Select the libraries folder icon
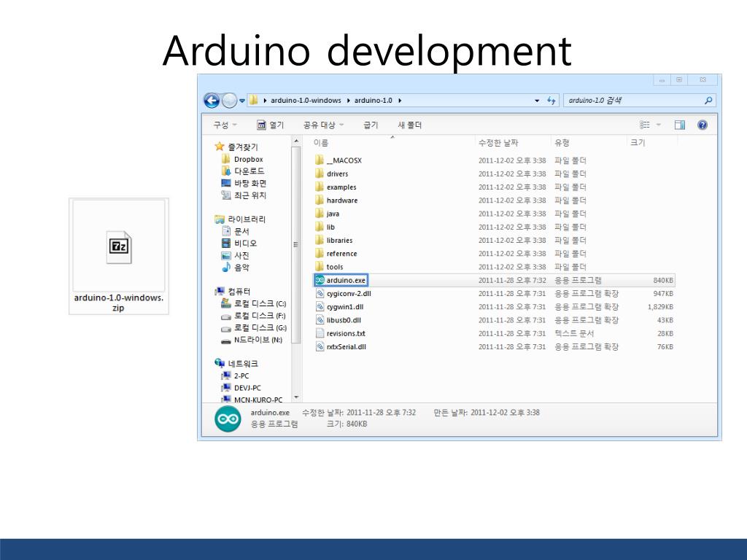The image size is (747, 560). pos(320,240)
